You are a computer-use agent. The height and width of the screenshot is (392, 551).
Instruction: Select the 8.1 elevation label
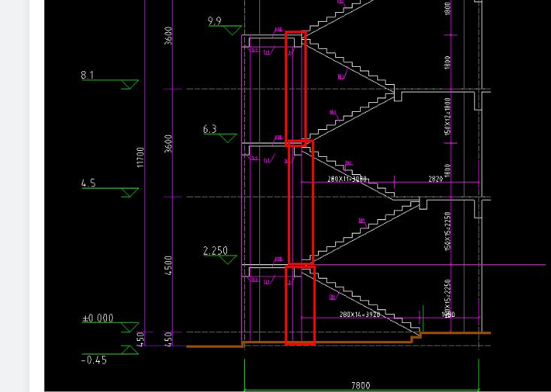click(87, 75)
